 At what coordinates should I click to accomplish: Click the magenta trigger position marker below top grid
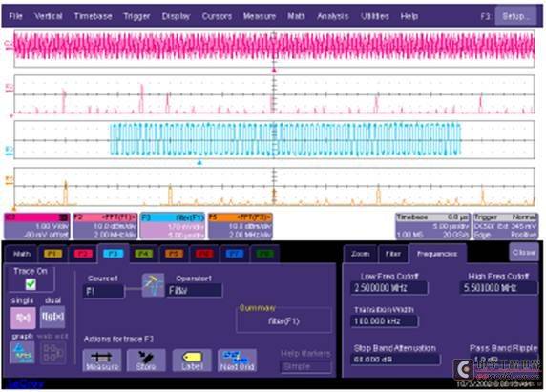[274, 71]
